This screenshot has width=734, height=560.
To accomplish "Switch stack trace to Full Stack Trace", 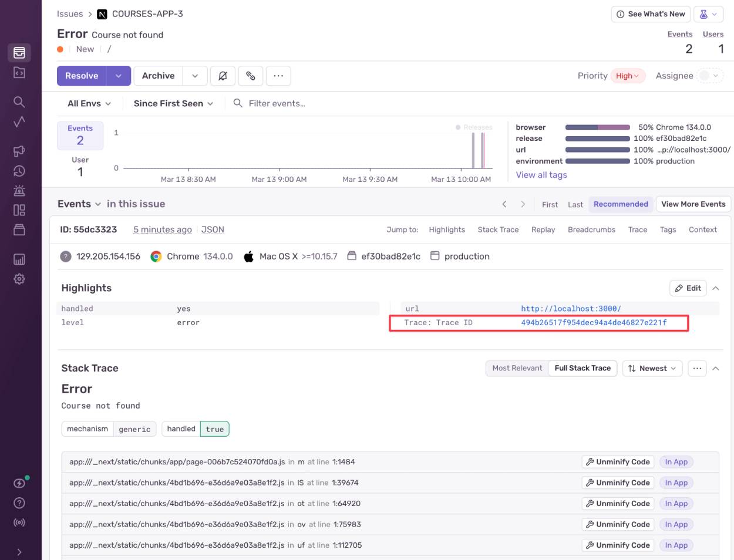I will [582, 368].
